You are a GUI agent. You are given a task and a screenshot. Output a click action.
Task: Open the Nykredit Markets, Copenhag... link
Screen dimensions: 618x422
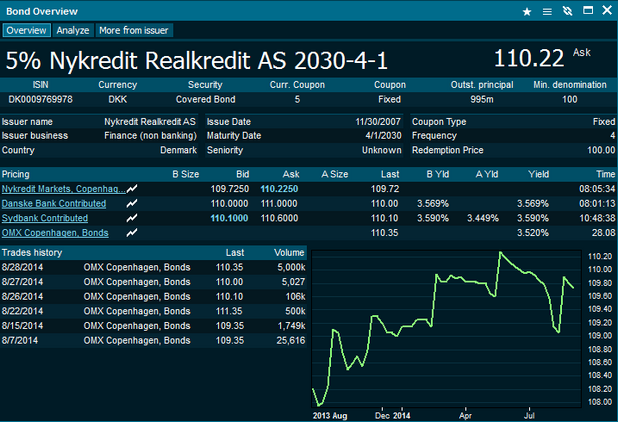tap(63, 189)
